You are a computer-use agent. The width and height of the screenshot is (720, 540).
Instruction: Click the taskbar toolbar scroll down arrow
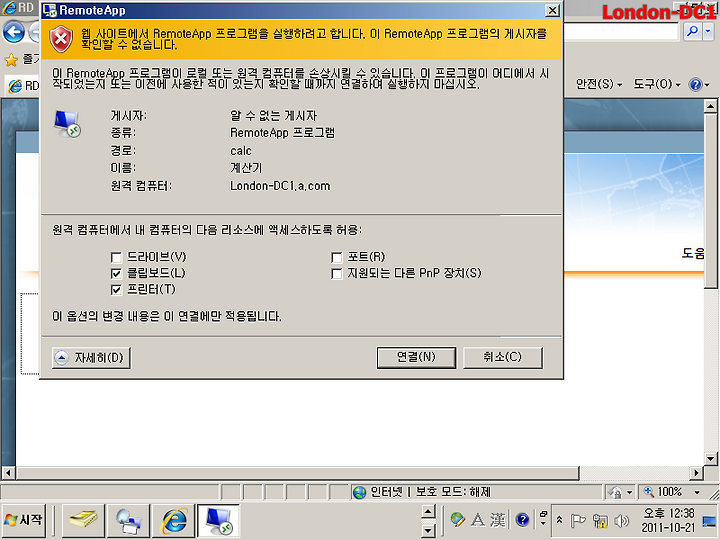428,530
